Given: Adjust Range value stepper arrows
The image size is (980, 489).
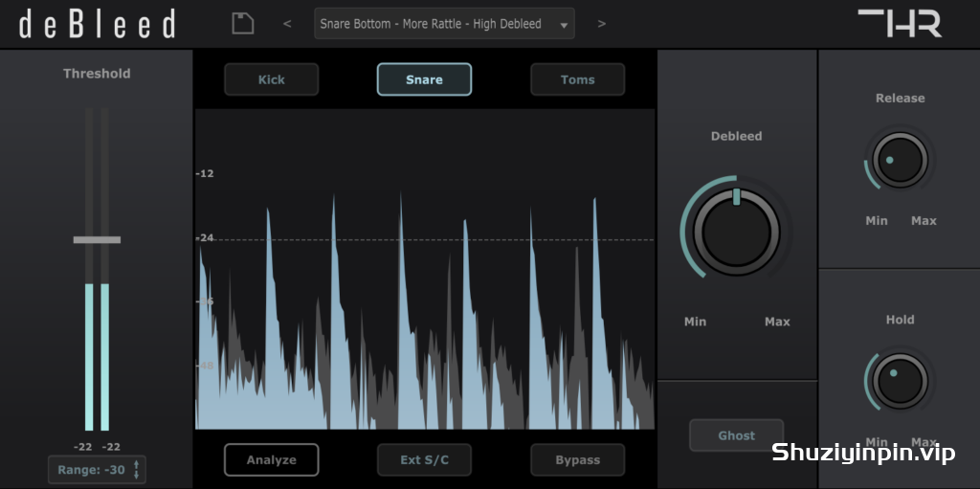Looking at the screenshot, I should pos(136,470).
